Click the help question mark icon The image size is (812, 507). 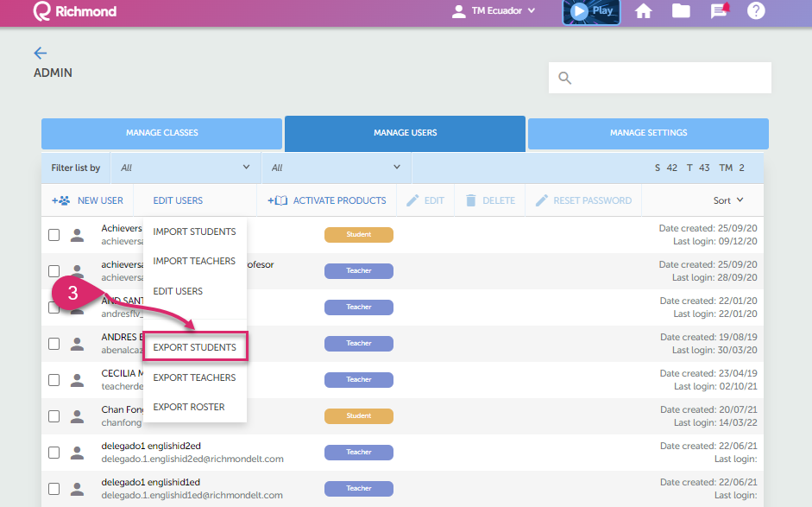pos(756,11)
